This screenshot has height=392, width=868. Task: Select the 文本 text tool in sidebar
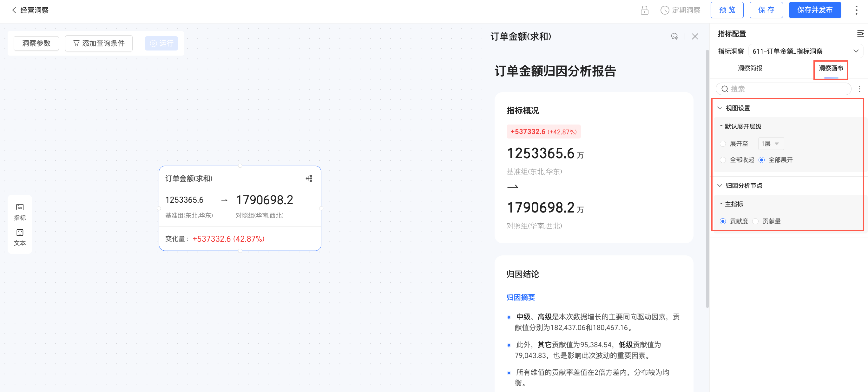coord(20,238)
